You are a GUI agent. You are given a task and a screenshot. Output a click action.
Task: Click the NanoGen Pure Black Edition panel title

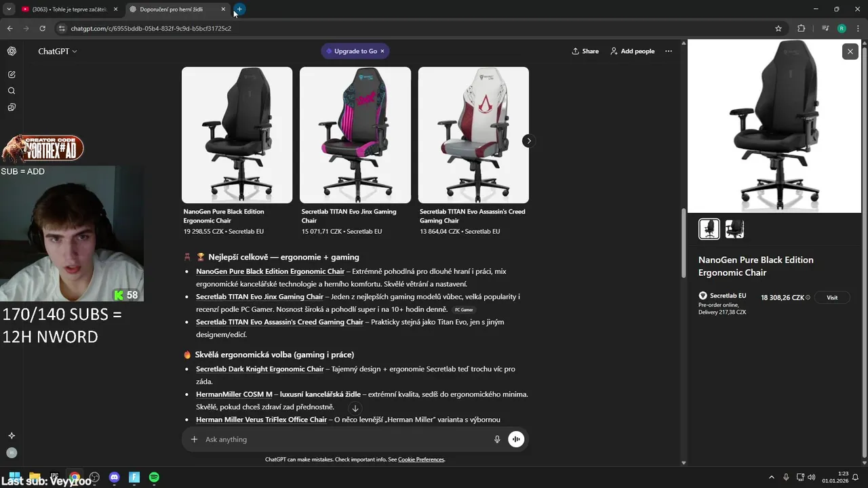(756, 266)
